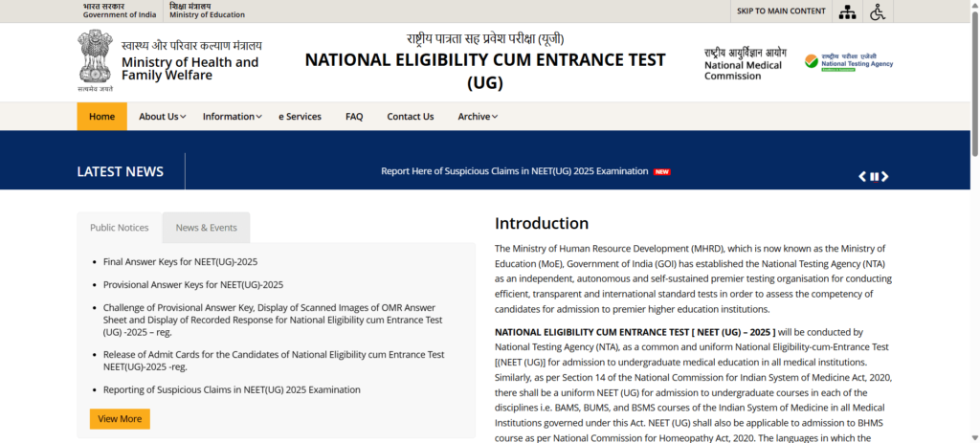Open the e Services menu item

(x=300, y=116)
